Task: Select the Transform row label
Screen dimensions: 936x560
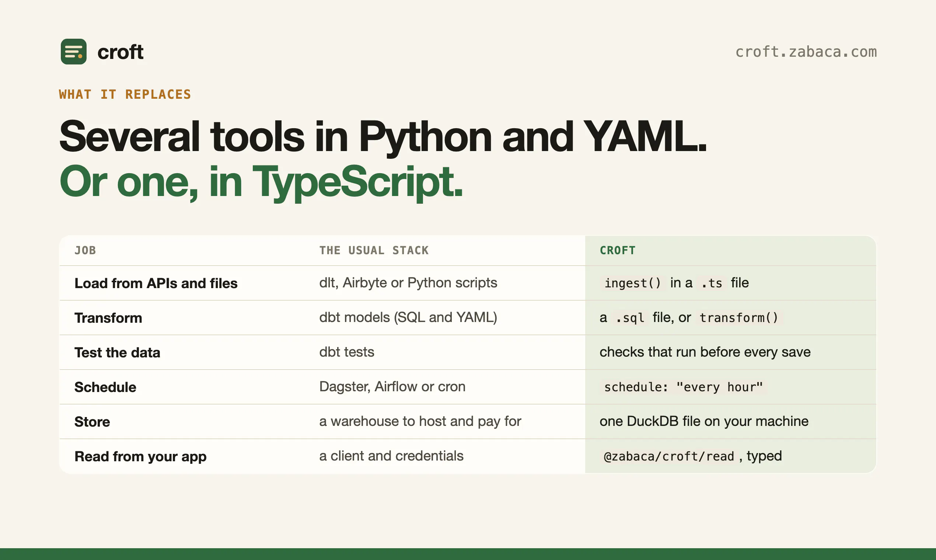Action: pos(108,318)
